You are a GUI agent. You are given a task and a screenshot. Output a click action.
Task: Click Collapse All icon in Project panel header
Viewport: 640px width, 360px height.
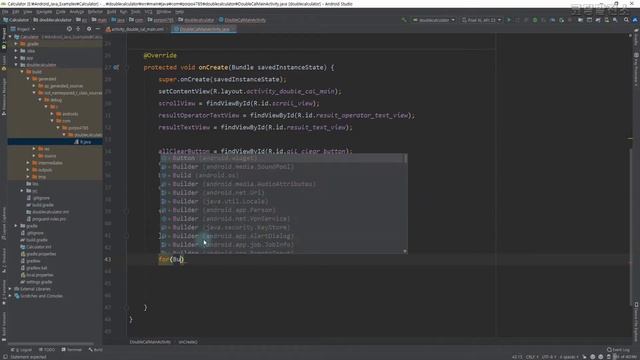point(78,29)
